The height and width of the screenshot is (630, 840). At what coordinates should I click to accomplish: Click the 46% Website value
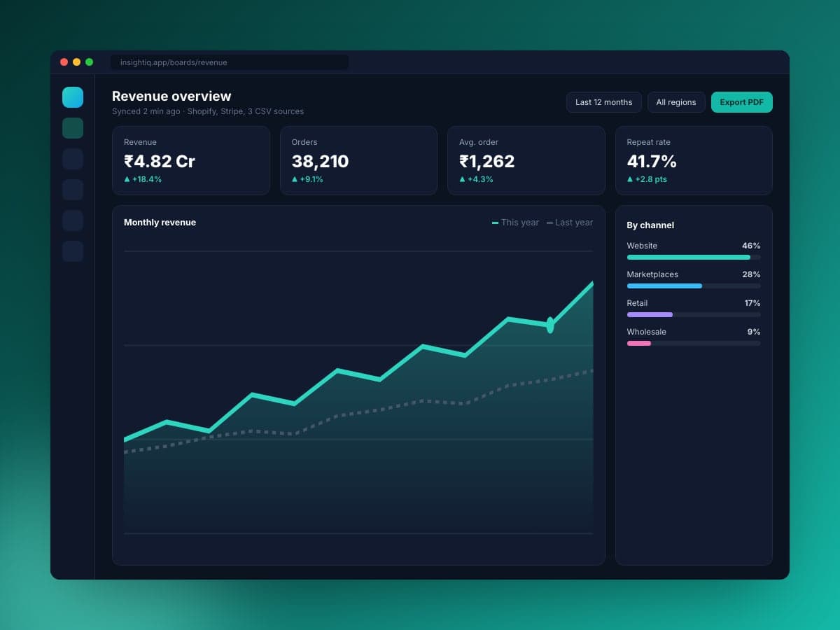coord(751,246)
